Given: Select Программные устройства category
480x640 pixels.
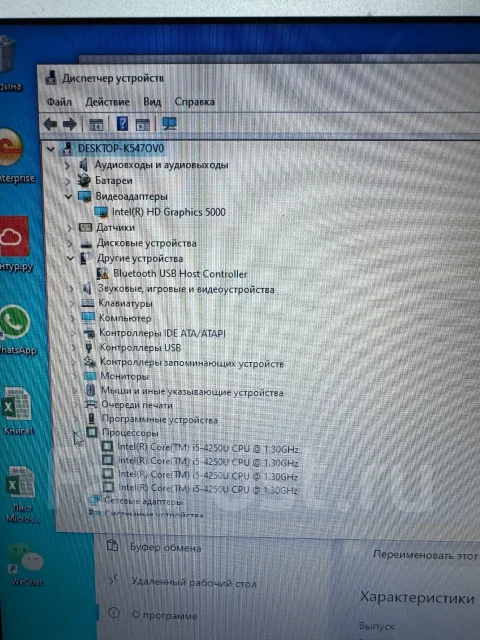Looking at the screenshot, I should click(160, 419).
